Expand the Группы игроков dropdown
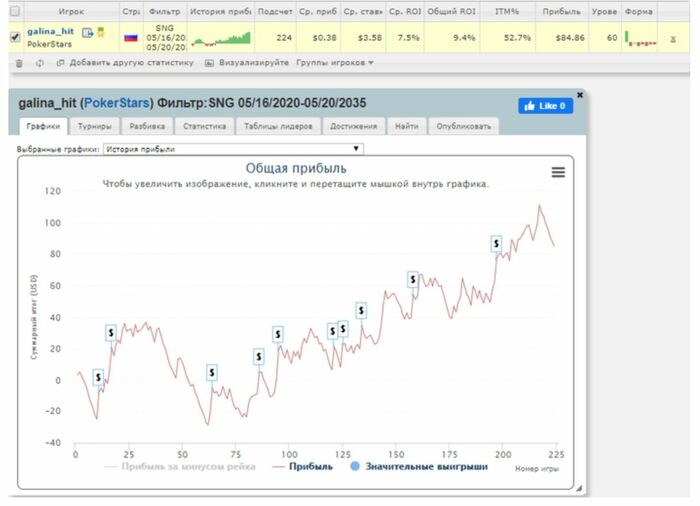This screenshot has width=700, height=506. click(x=335, y=63)
